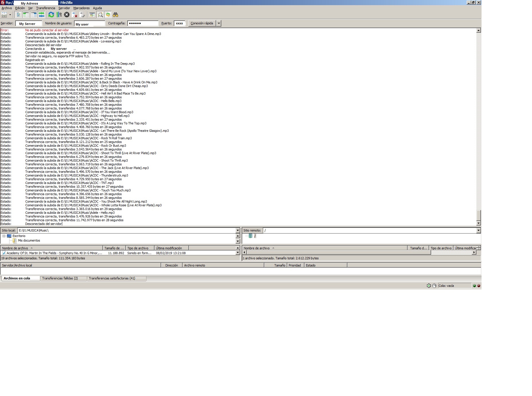Screen dimensions: 532x396
Task: Click the automatic transfer type gear icon
Action: pos(429,286)
